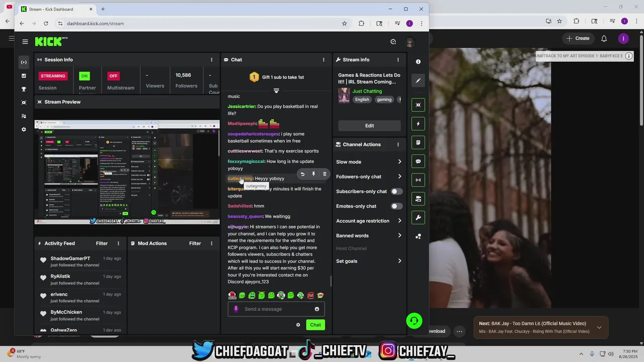Open Stream info three-dot menu
Screen dimensions: 644x362
[398, 60]
